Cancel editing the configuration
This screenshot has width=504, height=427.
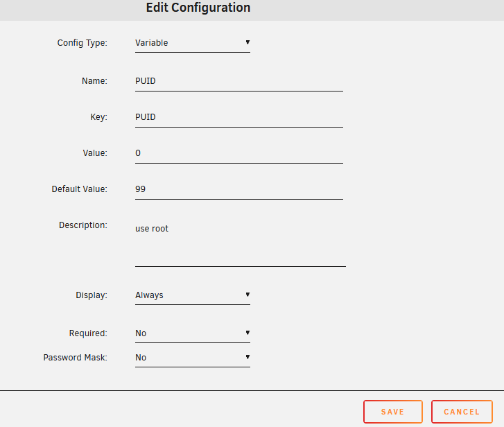pyautogui.click(x=462, y=412)
